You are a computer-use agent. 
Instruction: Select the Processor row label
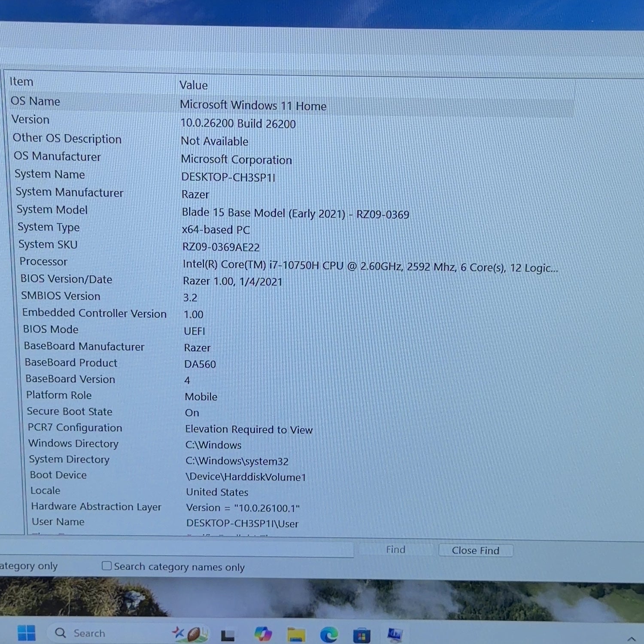click(x=43, y=261)
